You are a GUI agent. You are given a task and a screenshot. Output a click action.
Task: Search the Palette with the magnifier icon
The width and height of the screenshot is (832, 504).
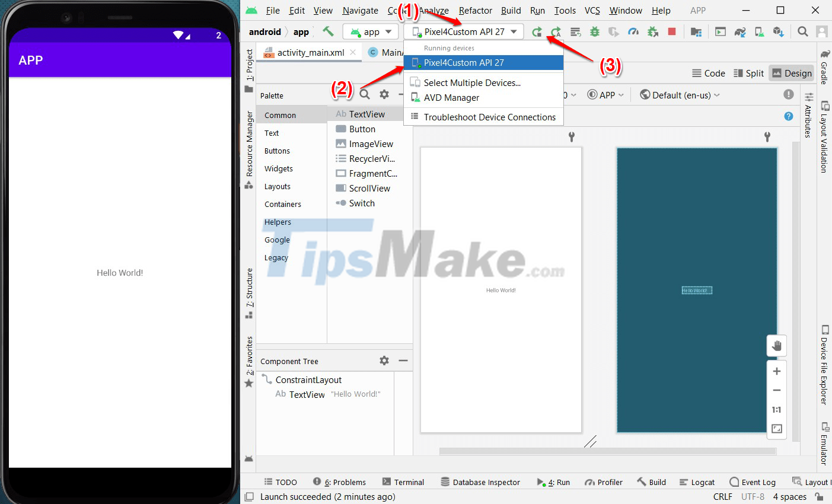pyautogui.click(x=364, y=94)
